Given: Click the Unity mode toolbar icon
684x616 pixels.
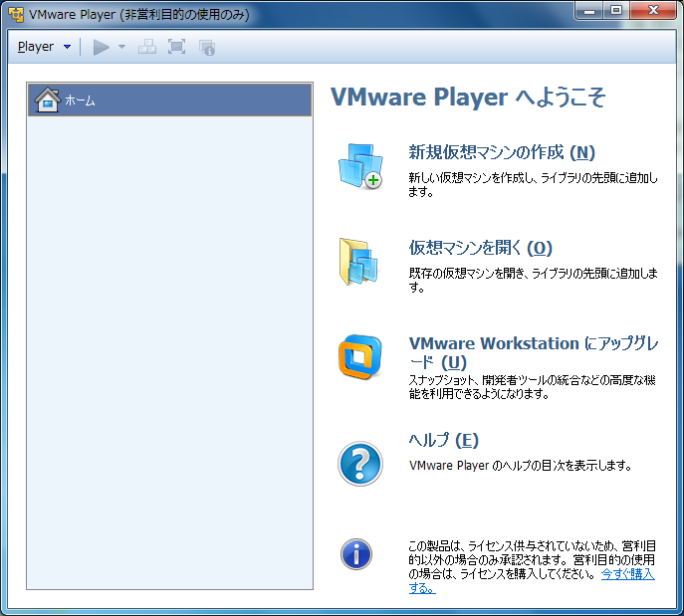Looking at the screenshot, I should [207, 47].
